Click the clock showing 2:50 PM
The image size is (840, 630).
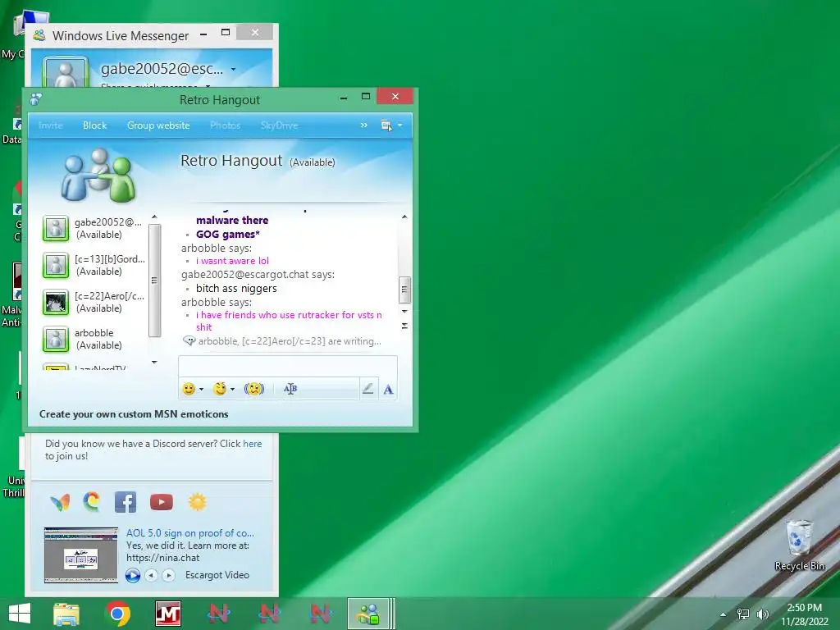pos(804,608)
